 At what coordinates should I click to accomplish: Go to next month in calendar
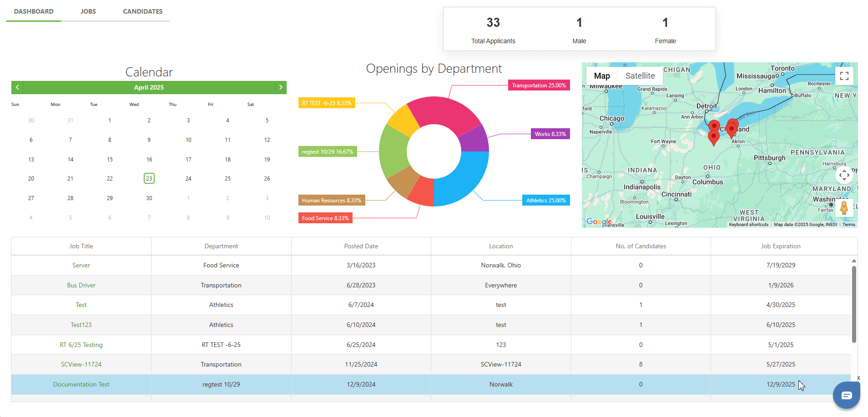pos(281,87)
